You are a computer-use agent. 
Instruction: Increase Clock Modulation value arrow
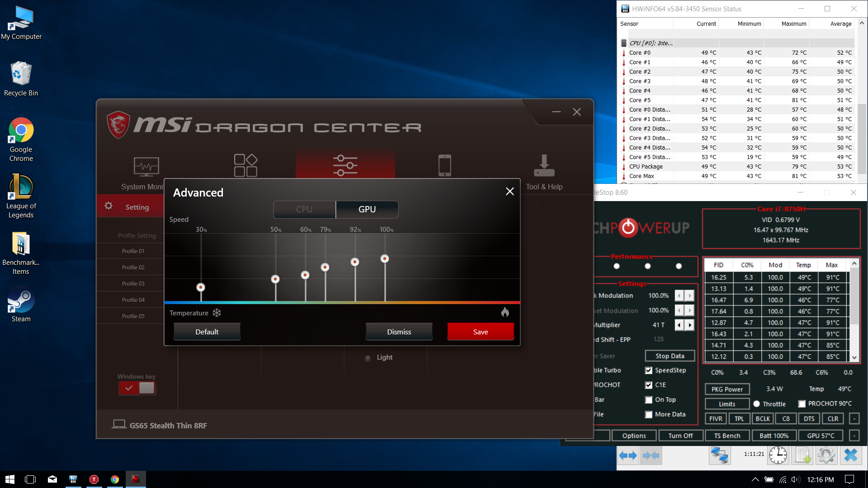pos(689,296)
